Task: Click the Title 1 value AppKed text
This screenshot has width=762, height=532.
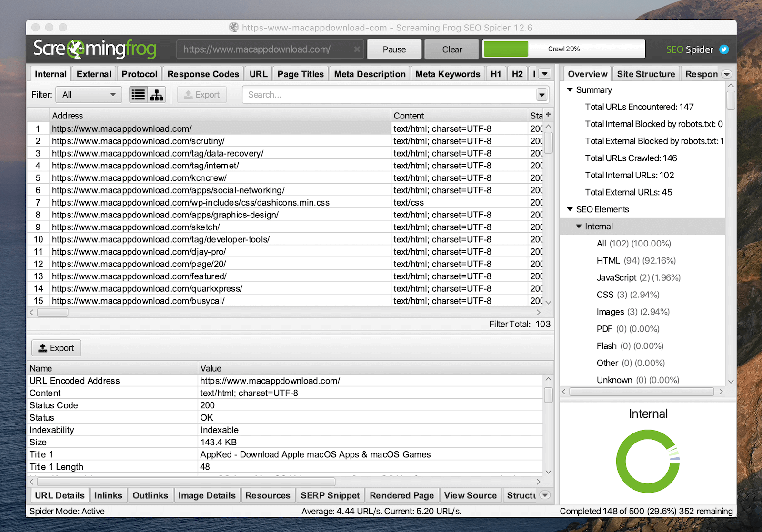Action: point(315,454)
